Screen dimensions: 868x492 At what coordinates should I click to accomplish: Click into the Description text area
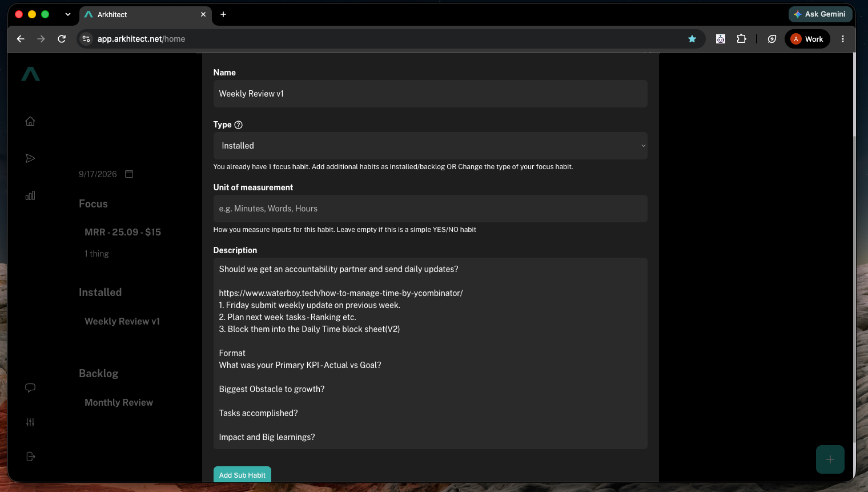click(430, 353)
